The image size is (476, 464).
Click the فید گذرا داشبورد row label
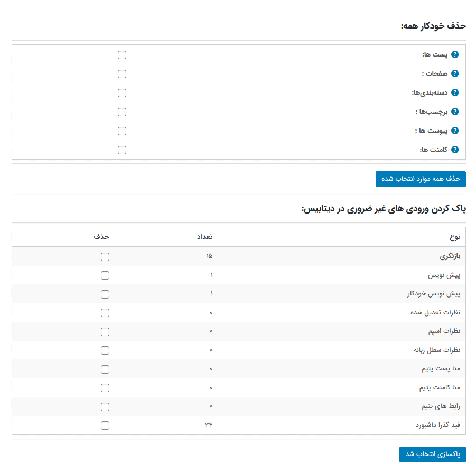pyautogui.click(x=438, y=425)
